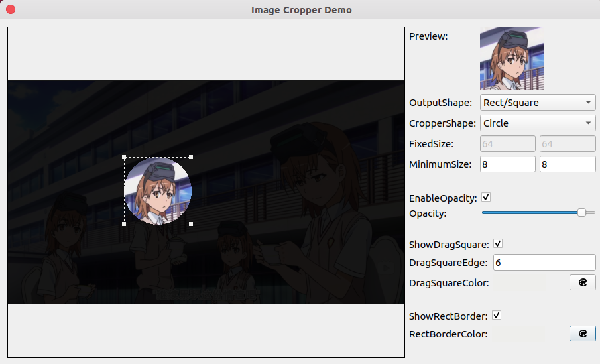Click inside the circular crop selection
This screenshot has width=600, height=364.
(x=158, y=191)
